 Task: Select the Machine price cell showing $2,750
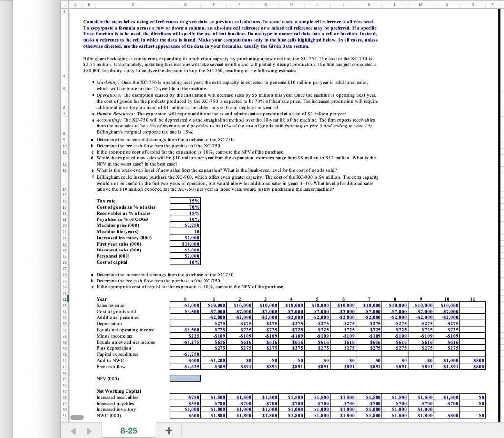tap(185, 225)
